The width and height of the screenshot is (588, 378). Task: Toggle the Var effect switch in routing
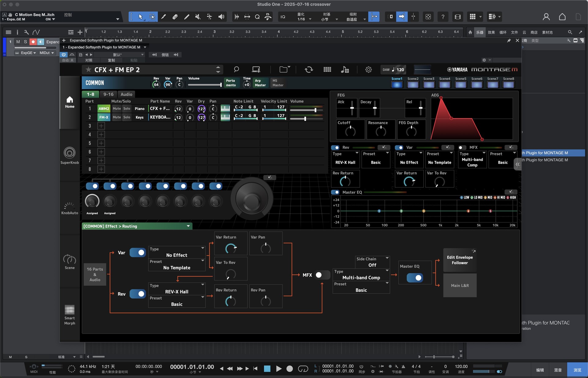[x=138, y=253]
